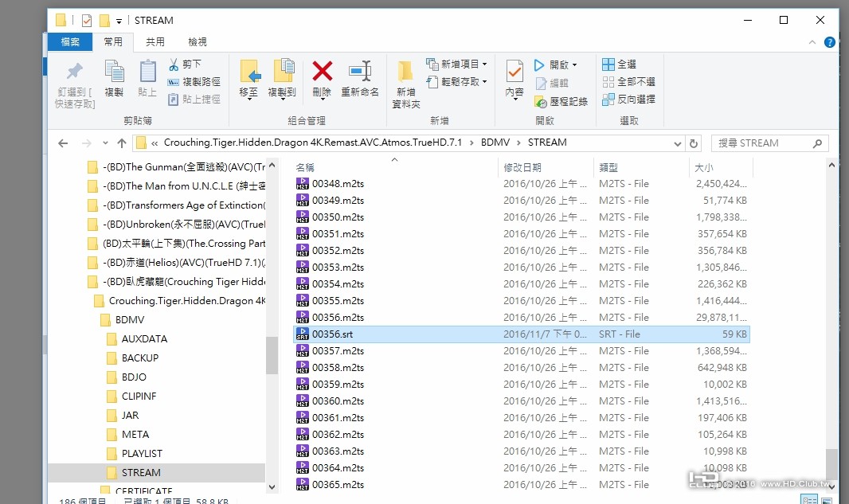Select the file 00356.srt

522,334
